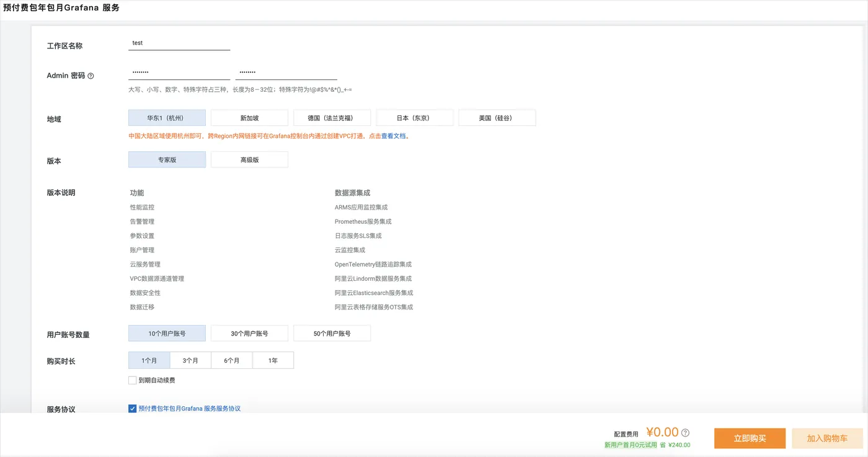Choose the 高级版 edition
Viewport: 868px width, 457px height.
[249, 159]
